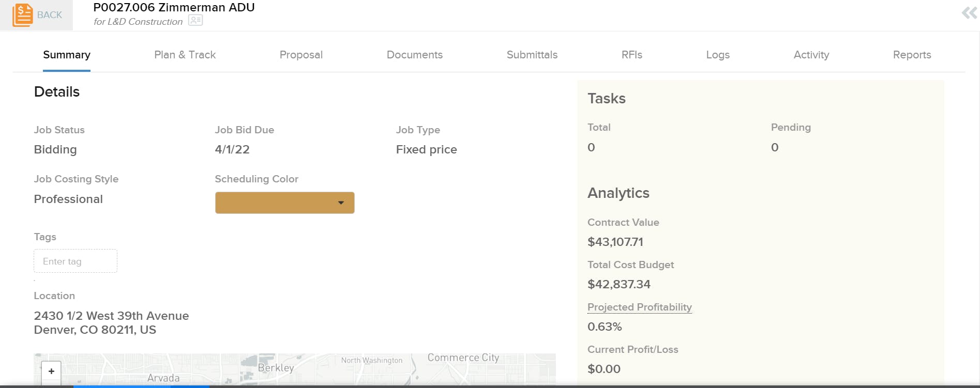
Task: Click the Bidding job status value
Action: [55, 149]
